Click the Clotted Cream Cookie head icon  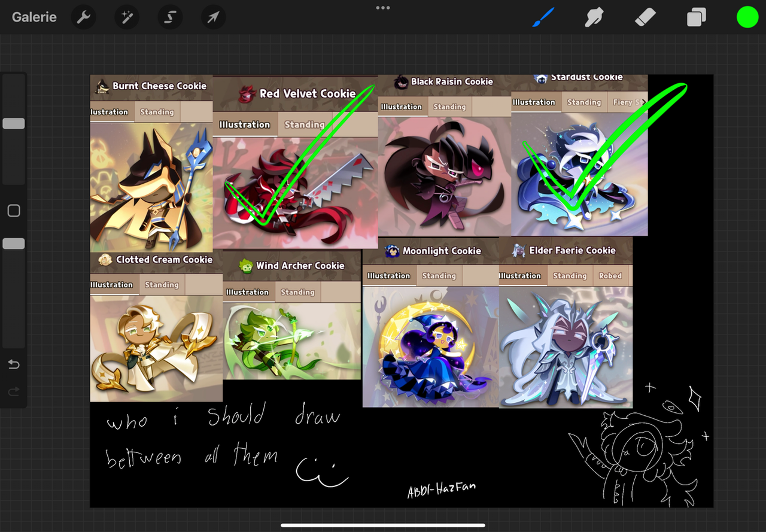point(105,260)
